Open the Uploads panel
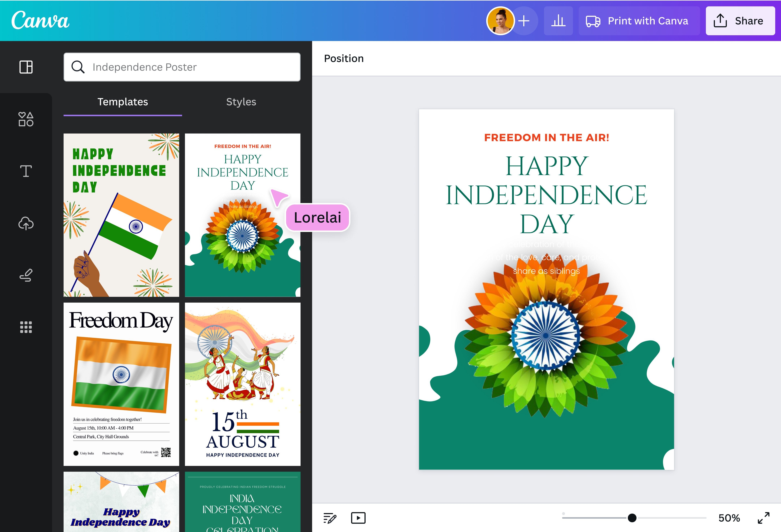This screenshot has height=532, width=781. tap(25, 223)
